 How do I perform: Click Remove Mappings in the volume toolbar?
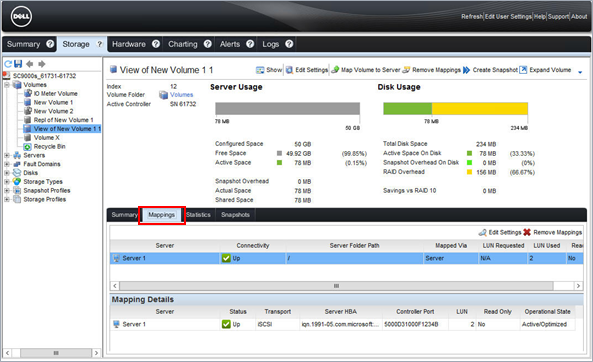[432, 70]
